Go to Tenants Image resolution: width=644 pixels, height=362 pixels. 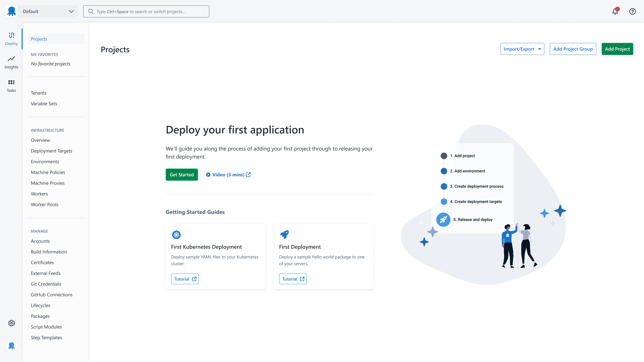tap(39, 93)
